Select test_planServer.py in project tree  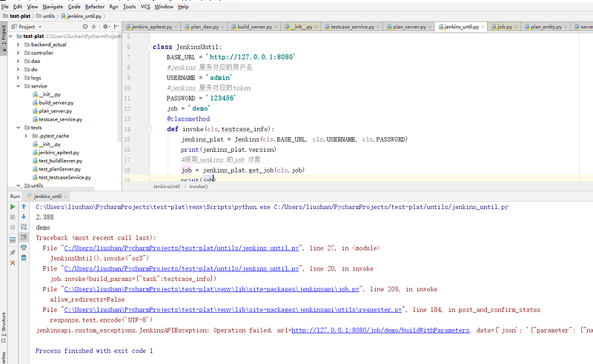pos(60,169)
